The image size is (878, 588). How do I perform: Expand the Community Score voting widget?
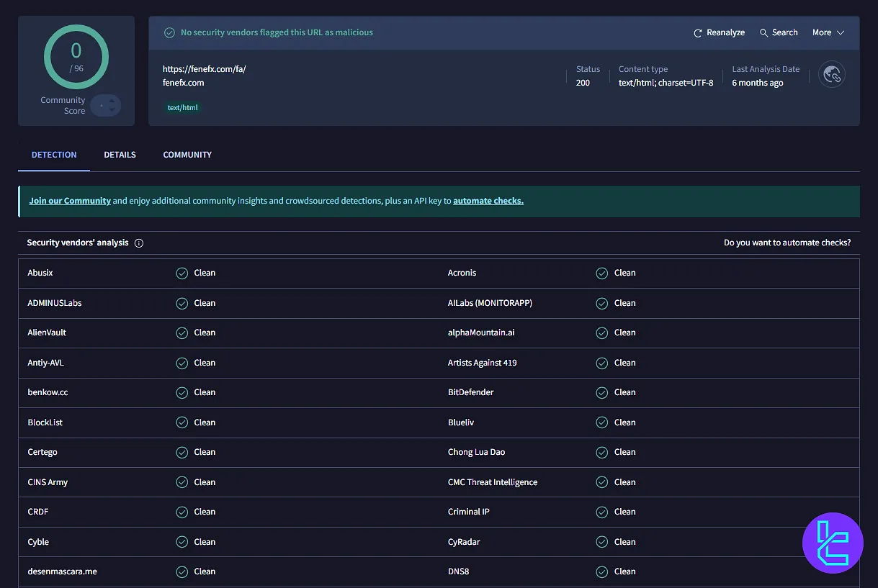click(105, 105)
